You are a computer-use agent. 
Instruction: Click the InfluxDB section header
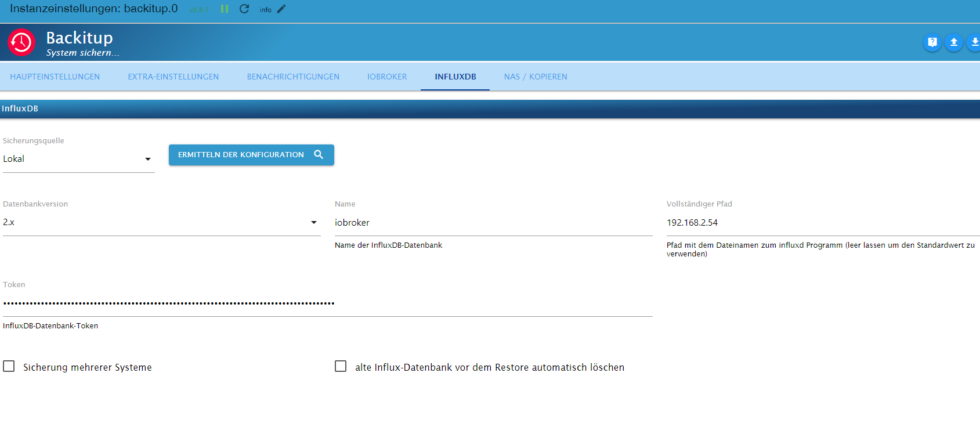coord(490,109)
